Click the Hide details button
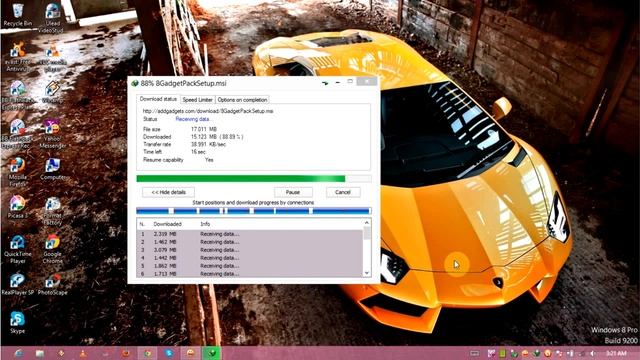 pos(168,192)
